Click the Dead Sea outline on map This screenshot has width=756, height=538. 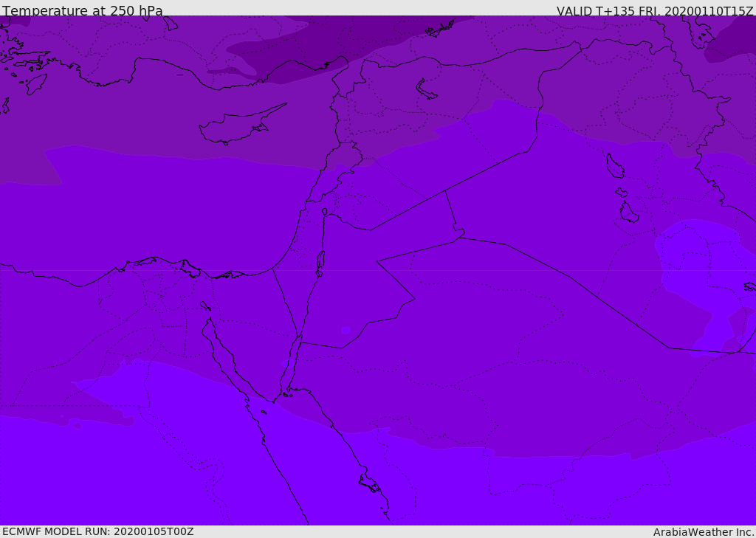(320, 262)
